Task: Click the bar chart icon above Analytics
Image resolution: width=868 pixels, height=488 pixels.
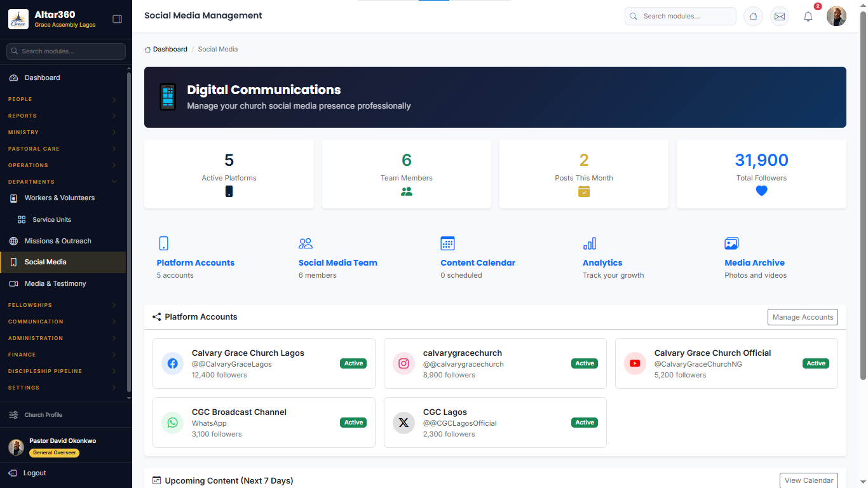Action: click(590, 243)
